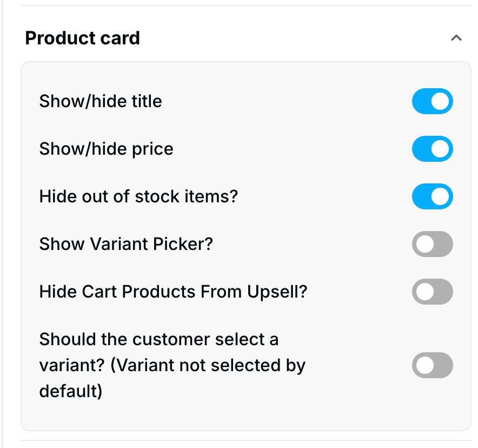
Task: Collapse the Product card section chevron
Action: pyautogui.click(x=456, y=38)
